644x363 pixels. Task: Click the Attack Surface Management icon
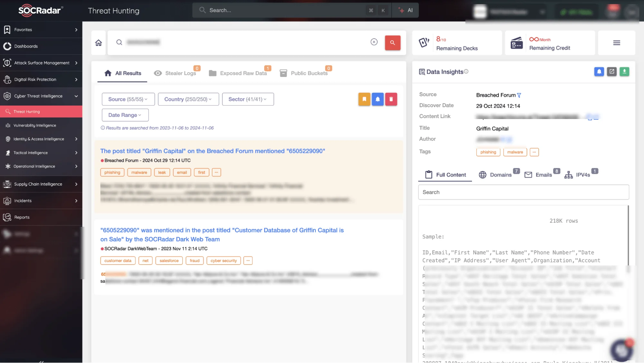(x=7, y=63)
